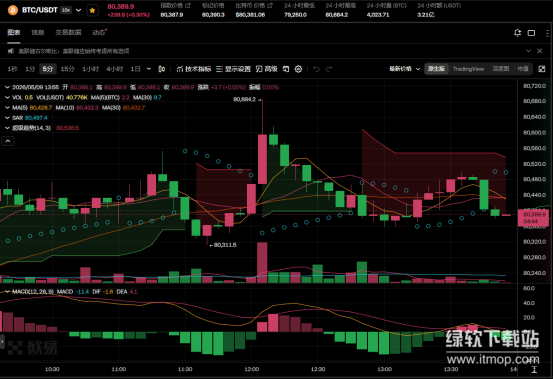The width and height of the screenshot is (554, 379).
Task: Collapse the MACD(12,26,9) indicator chevron
Action: (7, 292)
